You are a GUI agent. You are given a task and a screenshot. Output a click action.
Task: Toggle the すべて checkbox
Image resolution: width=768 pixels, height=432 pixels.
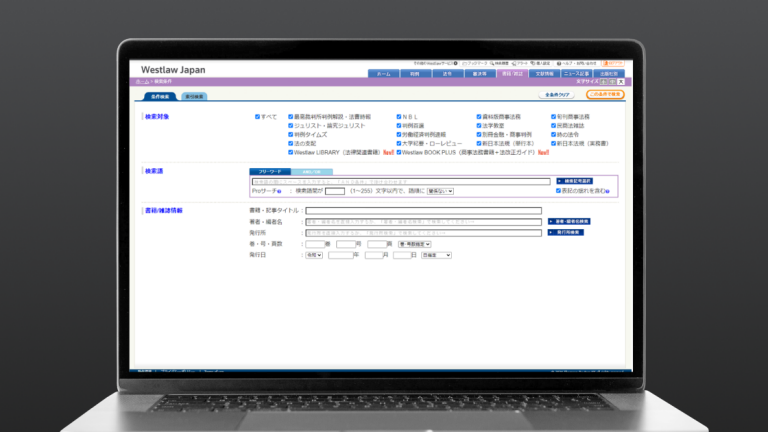257,117
